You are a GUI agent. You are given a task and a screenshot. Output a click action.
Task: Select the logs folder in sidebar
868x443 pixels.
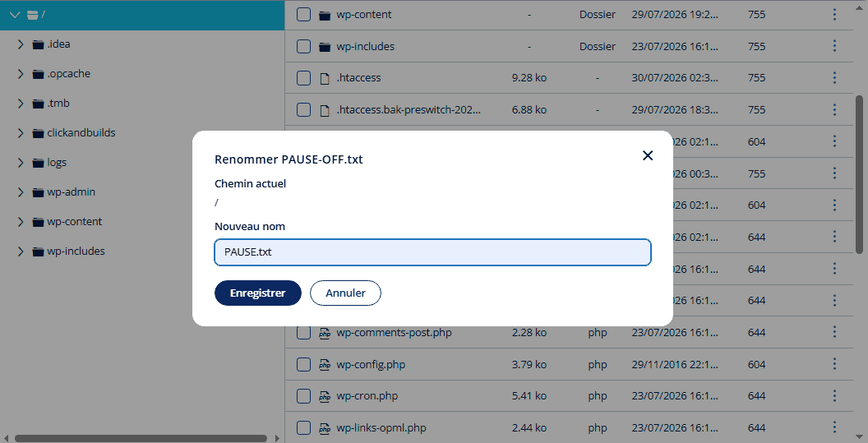pyautogui.click(x=57, y=162)
